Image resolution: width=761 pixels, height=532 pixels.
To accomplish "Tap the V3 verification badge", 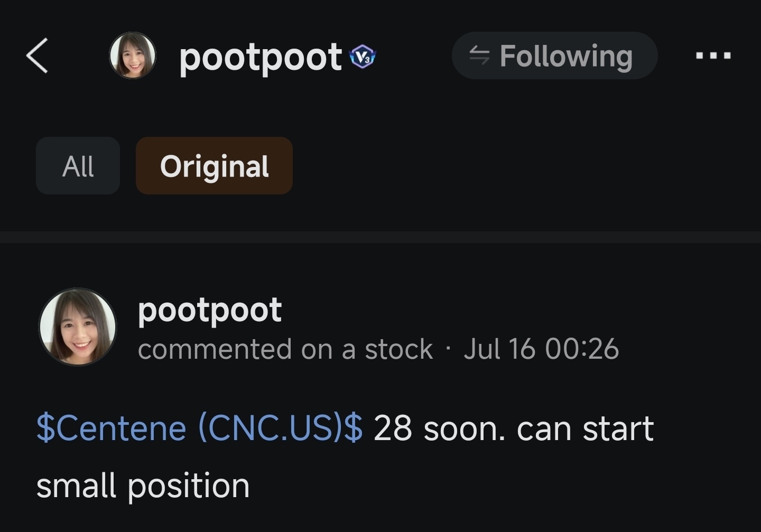I will pos(363,57).
